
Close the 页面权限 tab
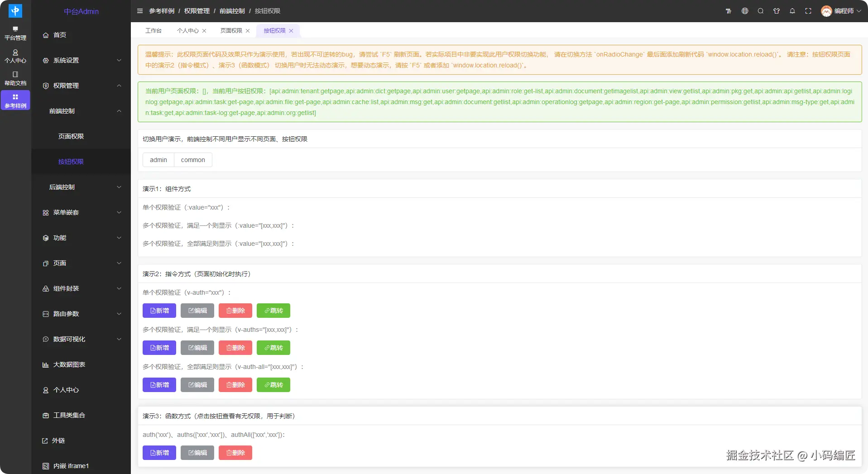click(x=248, y=31)
